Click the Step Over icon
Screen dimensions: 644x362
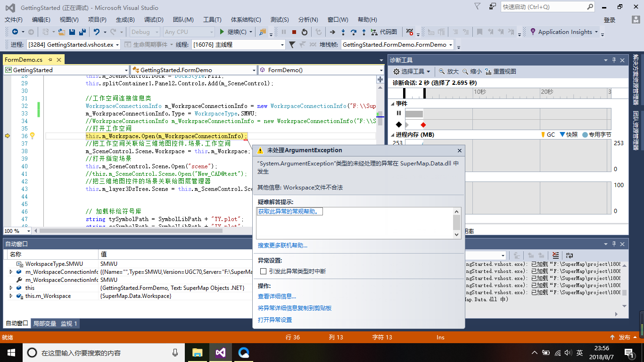354,32
